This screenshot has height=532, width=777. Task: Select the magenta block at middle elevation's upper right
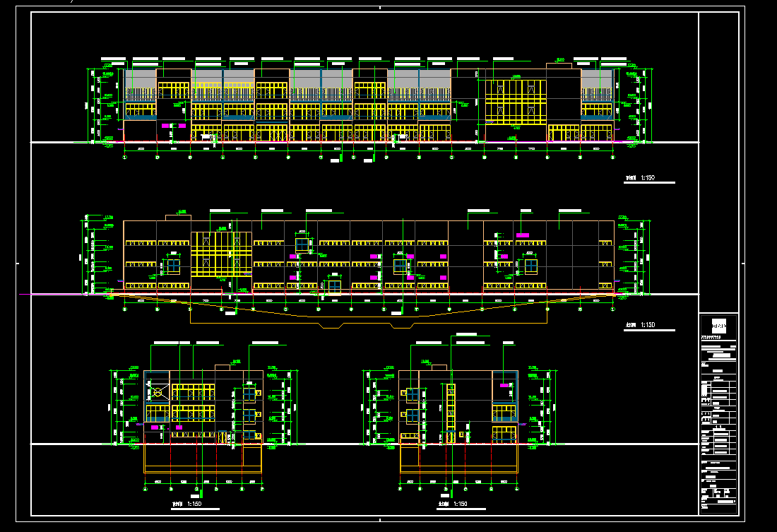click(x=523, y=235)
